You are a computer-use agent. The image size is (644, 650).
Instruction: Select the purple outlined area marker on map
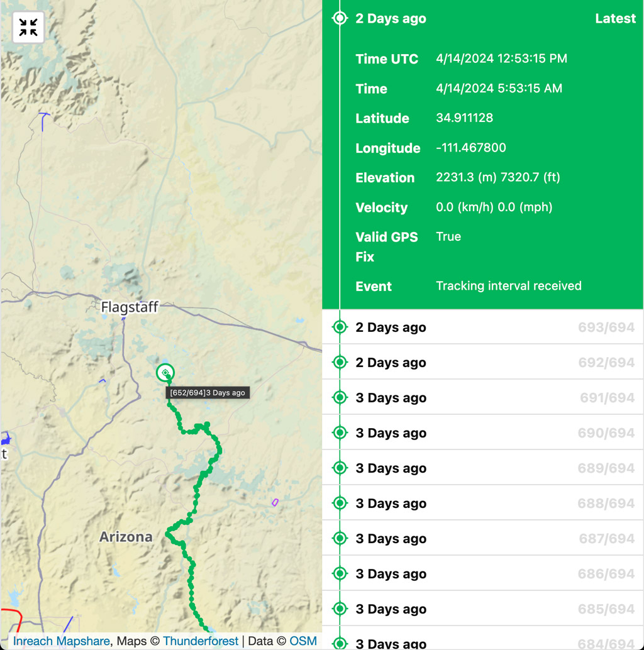pyautogui.click(x=275, y=502)
